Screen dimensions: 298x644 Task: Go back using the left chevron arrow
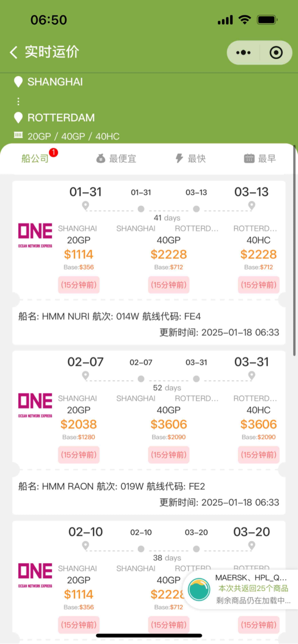coord(14,52)
